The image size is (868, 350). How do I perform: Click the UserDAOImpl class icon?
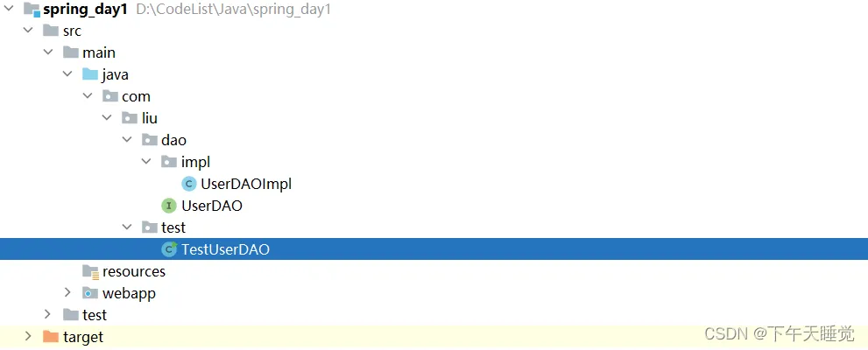point(189,184)
